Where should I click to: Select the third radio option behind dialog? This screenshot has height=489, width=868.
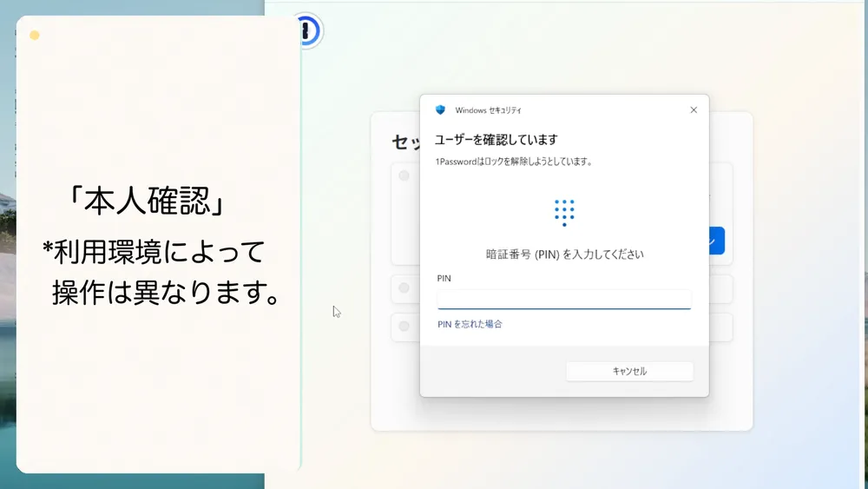click(x=404, y=327)
